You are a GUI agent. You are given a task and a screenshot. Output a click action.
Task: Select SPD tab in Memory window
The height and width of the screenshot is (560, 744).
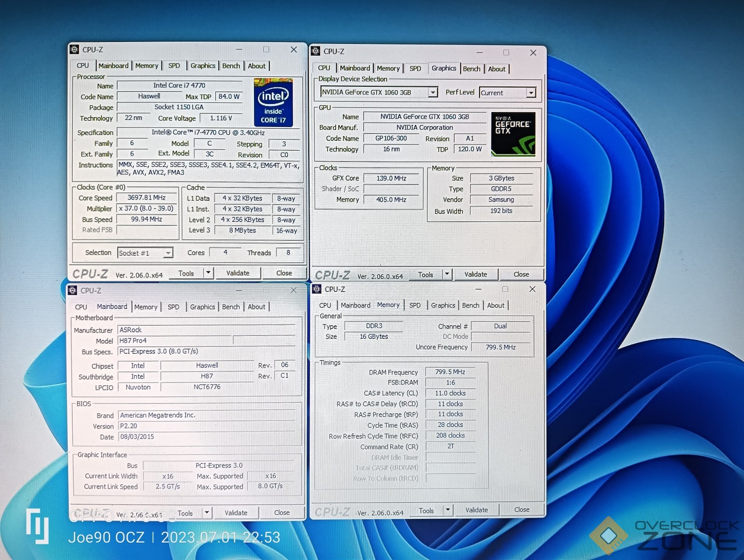pos(415,305)
